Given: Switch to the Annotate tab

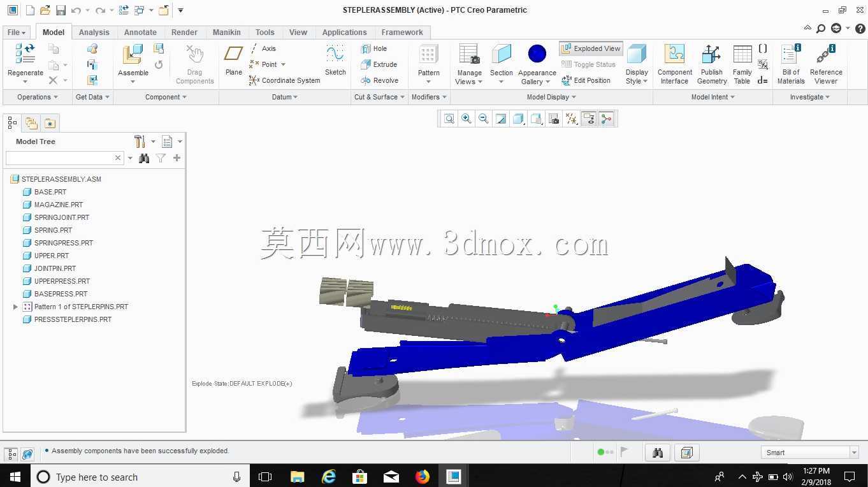Looking at the screenshot, I should tap(140, 33).
